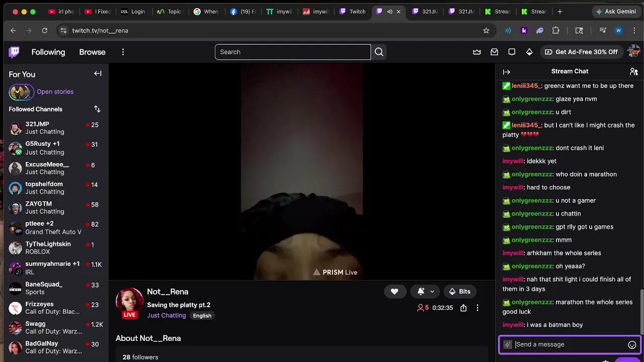Viewport: 644px width, 362px height.
Task: Toggle the follow heart button
Action: point(394,291)
